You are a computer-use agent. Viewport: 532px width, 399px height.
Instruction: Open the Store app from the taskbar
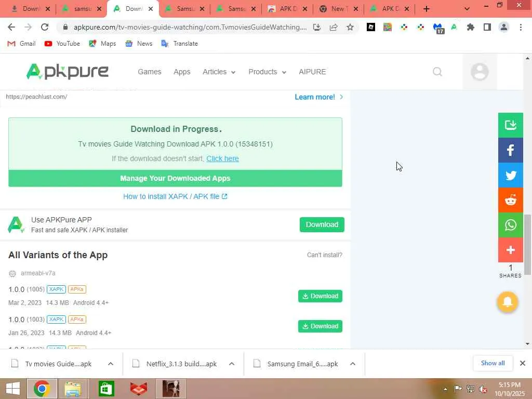tap(106, 389)
